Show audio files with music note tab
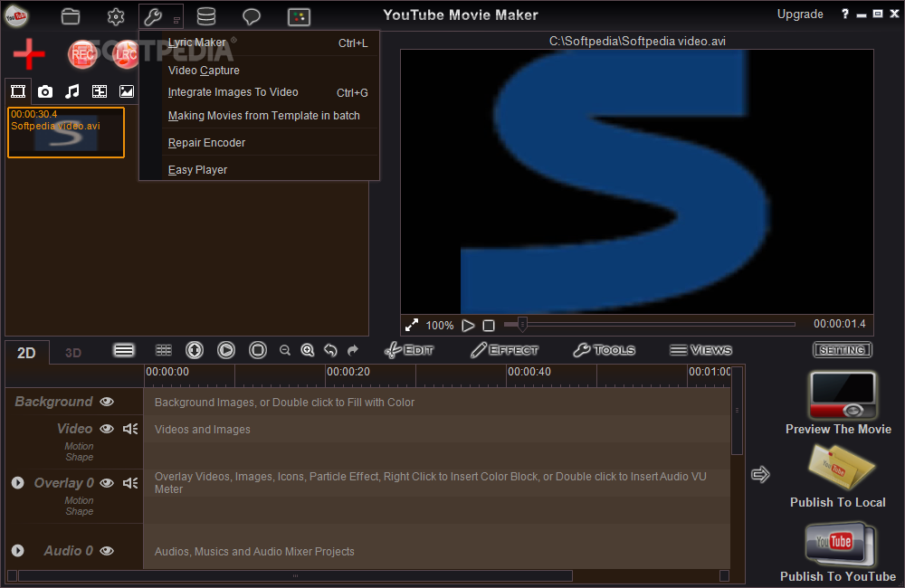This screenshot has width=905, height=588. point(72,91)
